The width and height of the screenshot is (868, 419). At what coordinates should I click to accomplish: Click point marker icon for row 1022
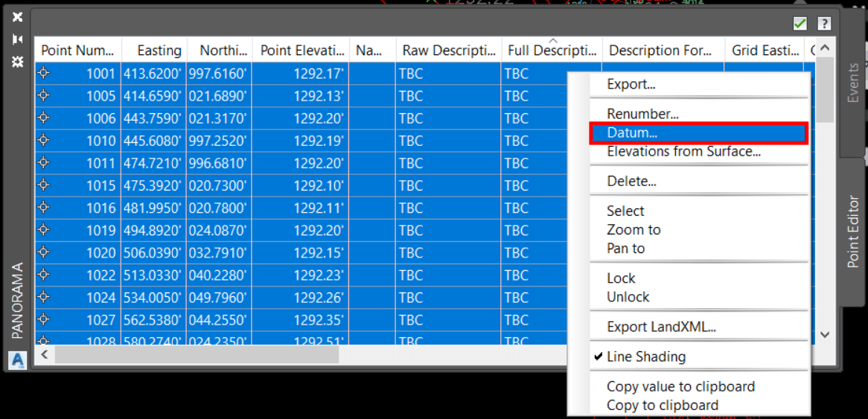point(44,275)
